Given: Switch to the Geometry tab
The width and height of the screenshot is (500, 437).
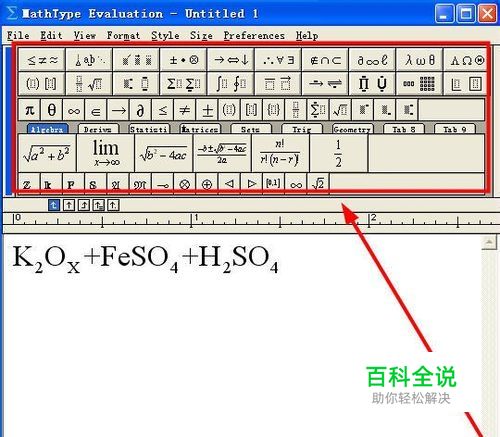Looking at the screenshot, I should 352,129.
